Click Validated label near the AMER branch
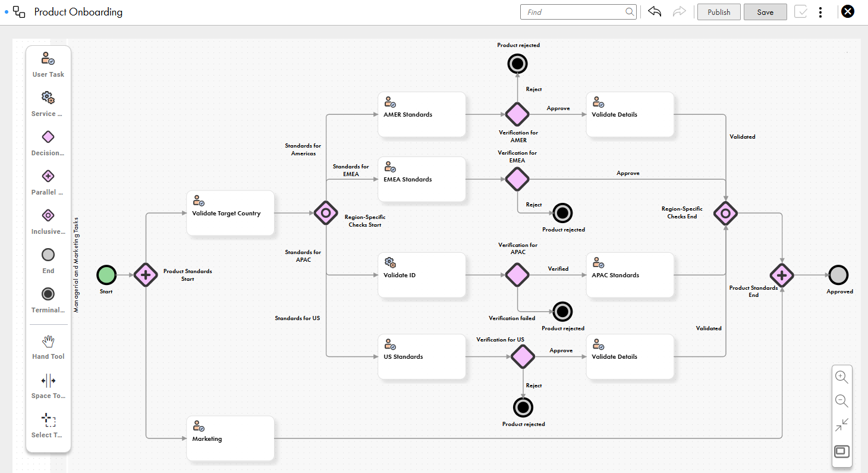The width and height of the screenshot is (868, 473). coord(743,137)
